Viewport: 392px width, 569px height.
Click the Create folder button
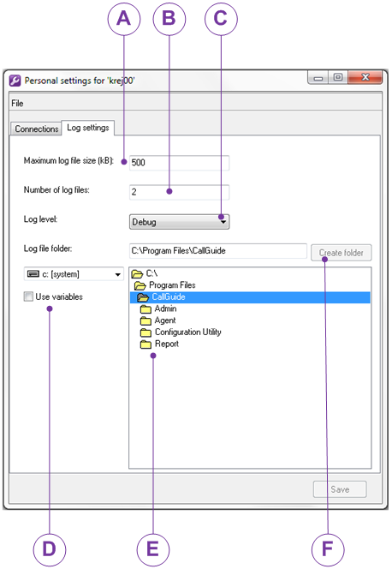pyautogui.click(x=342, y=253)
